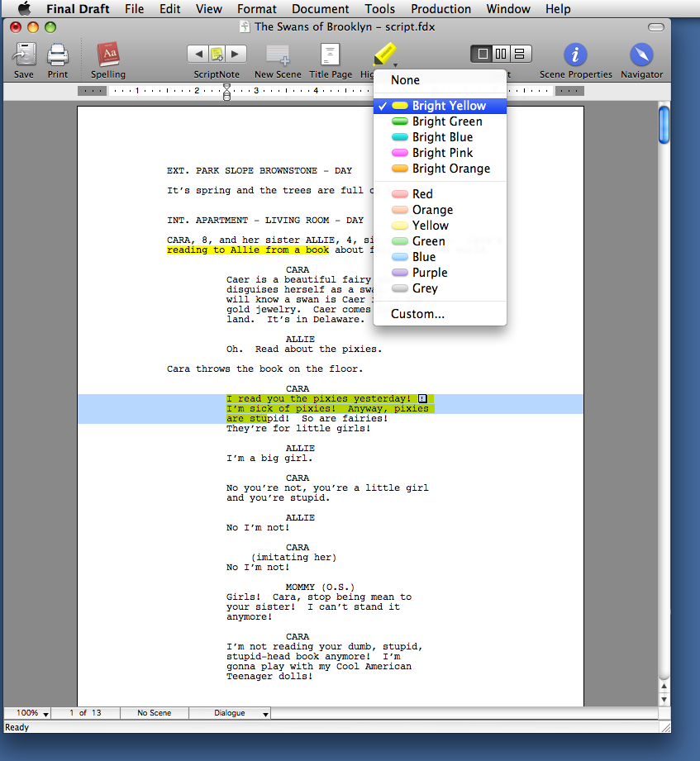Click dialogue 'Oh. Read about the pixies.'

(x=304, y=349)
